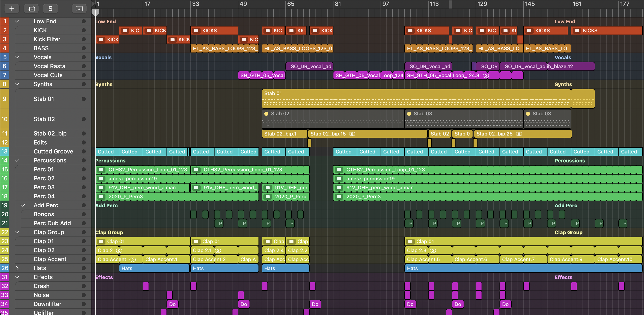
Task: Collapse the Low End track stack
Action: point(17,22)
